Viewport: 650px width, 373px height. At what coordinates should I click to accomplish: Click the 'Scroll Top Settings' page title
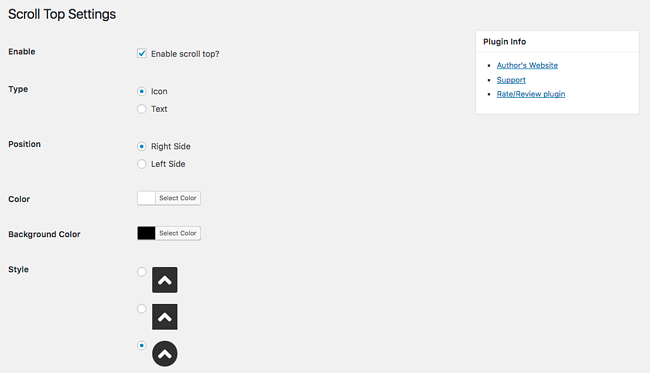pos(62,14)
